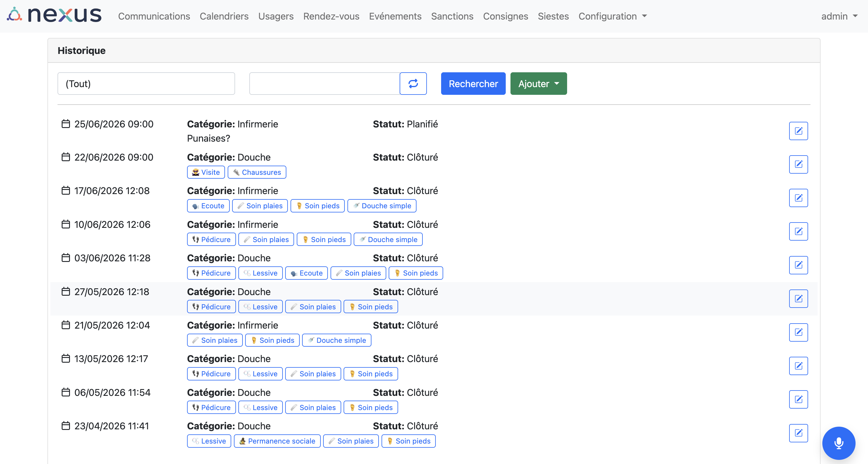Focus the empty search text field

click(x=325, y=84)
